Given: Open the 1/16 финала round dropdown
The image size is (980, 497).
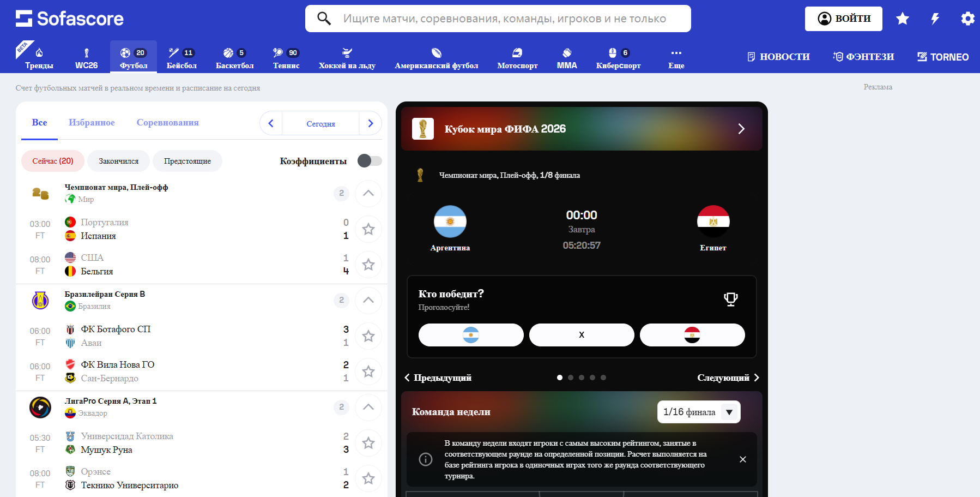Looking at the screenshot, I should (x=699, y=412).
